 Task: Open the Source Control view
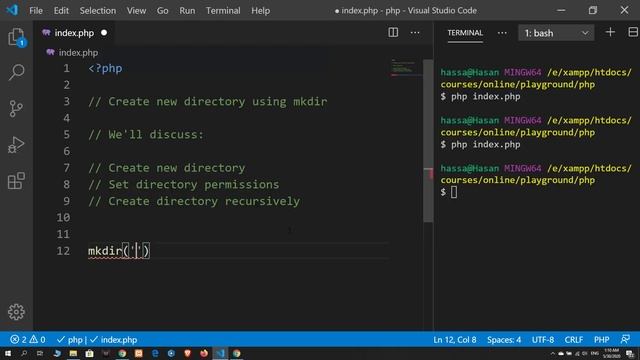[16, 109]
